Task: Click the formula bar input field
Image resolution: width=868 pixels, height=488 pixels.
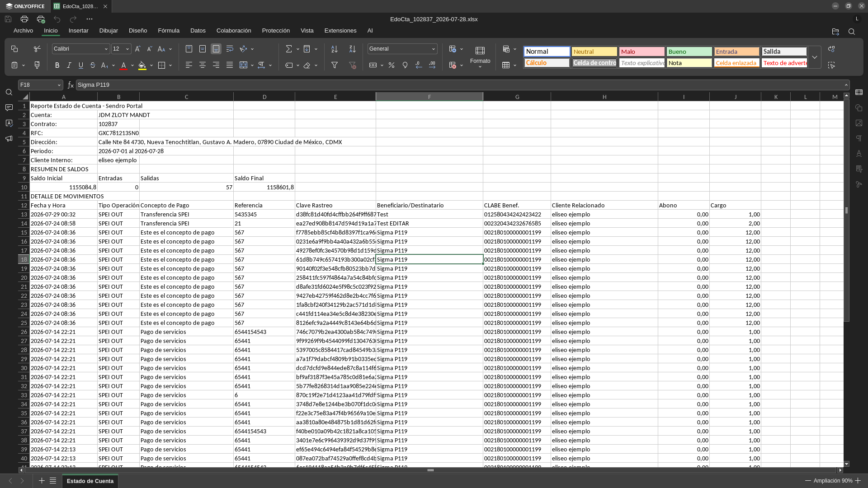Action: coord(459,85)
